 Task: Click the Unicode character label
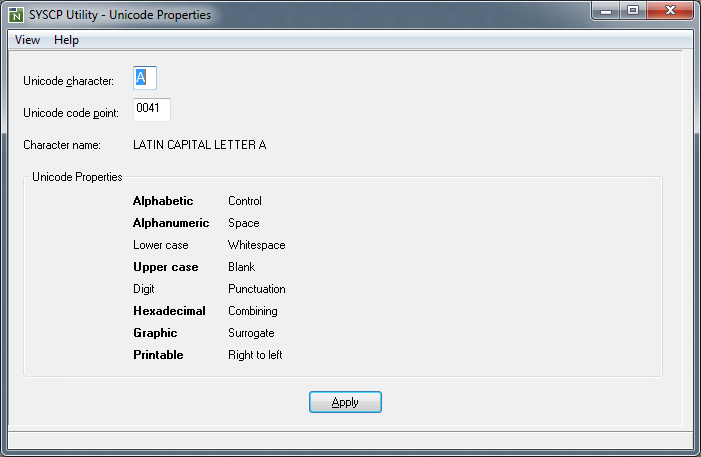pos(68,81)
